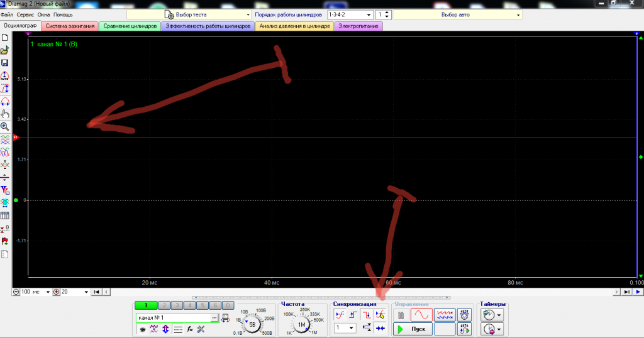This screenshot has width=644, height=338.
Task: Open the 100 мс time base dropdown
Action: click(x=48, y=292)
